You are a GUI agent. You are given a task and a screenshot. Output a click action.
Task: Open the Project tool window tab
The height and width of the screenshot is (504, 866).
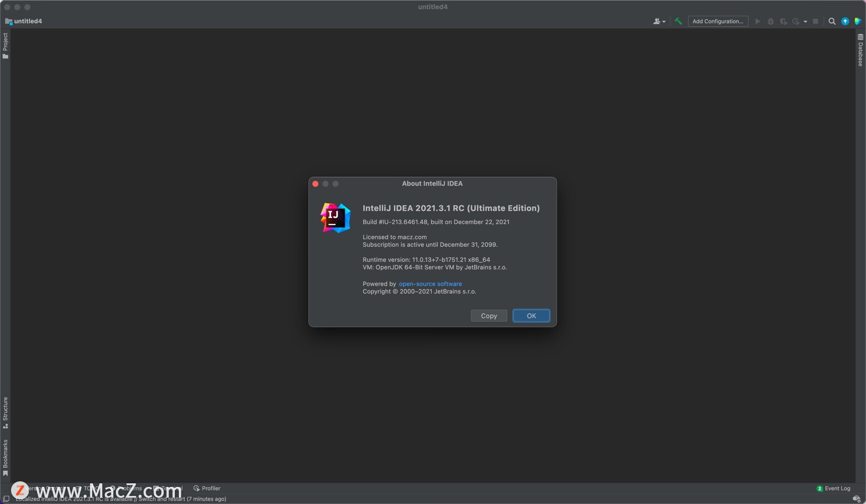tap(5, 45)
